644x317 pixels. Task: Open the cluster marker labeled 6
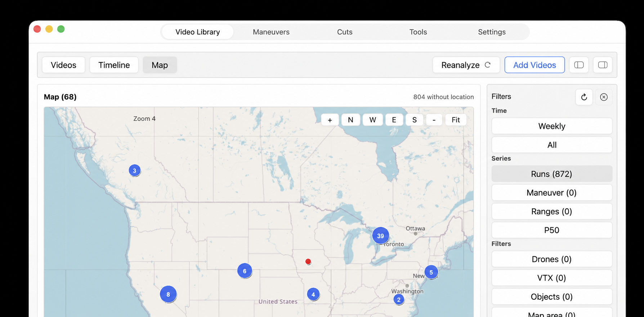(245, 271)
